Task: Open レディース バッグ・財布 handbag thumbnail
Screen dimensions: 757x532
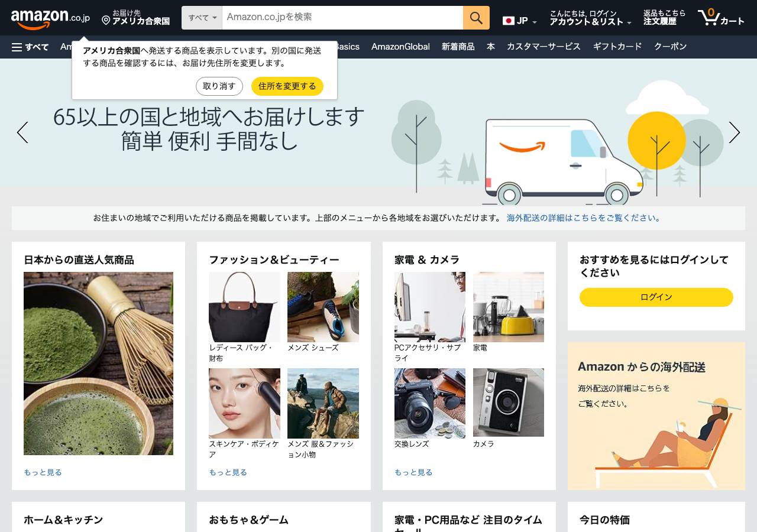Action: (244, 307)
